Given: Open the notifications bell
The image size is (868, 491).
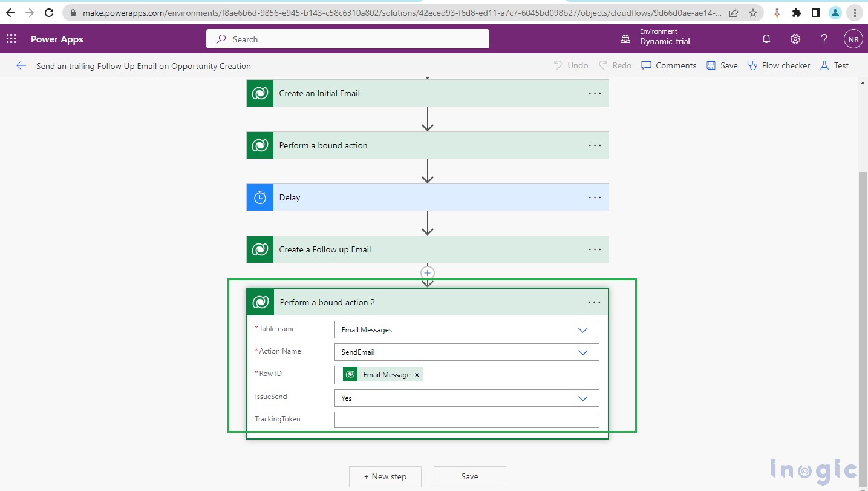Looking at the screenshot, I should click(x=766, y=39).
